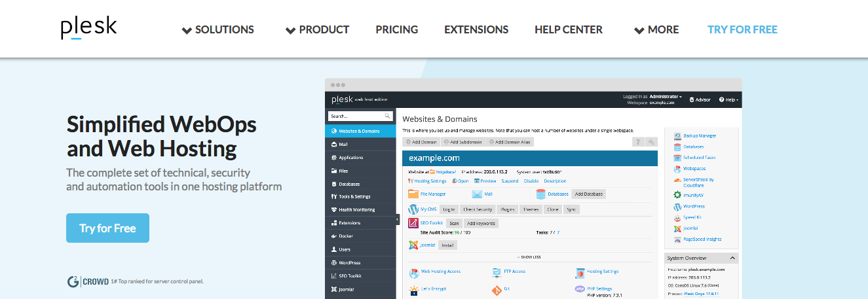Select SEO Toolkit in the sidebar
The image size is (868, 299).
(361, 275)
